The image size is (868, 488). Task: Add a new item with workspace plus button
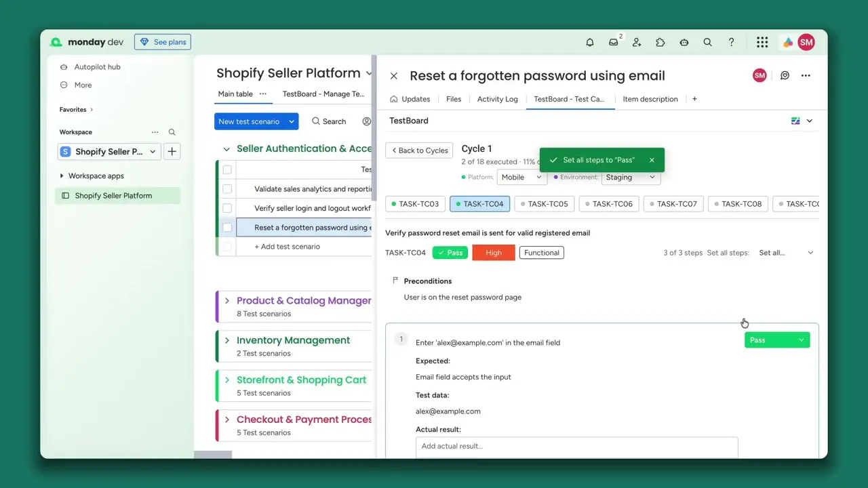tap(172, 151)
